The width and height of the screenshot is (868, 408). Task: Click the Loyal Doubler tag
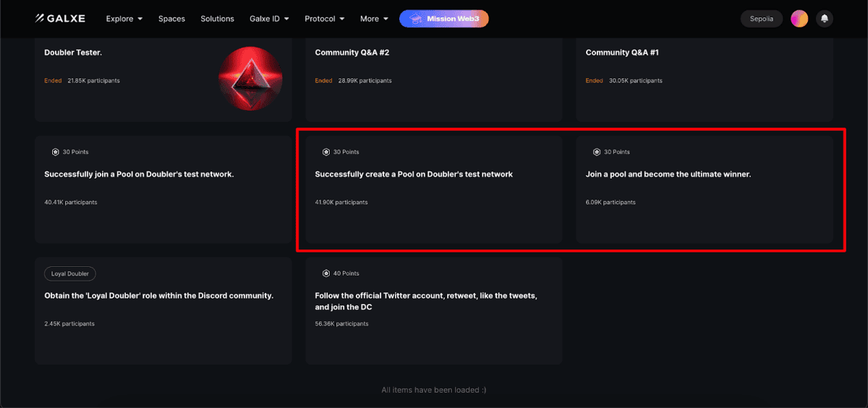pos(70,273)
